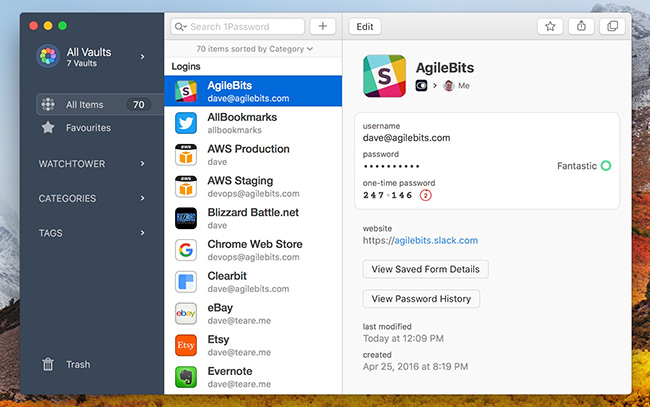The width and height of the screenshot is (650, 407).
Task: Open the sort by Category dropdown
Action: click(x=254, y=48)
